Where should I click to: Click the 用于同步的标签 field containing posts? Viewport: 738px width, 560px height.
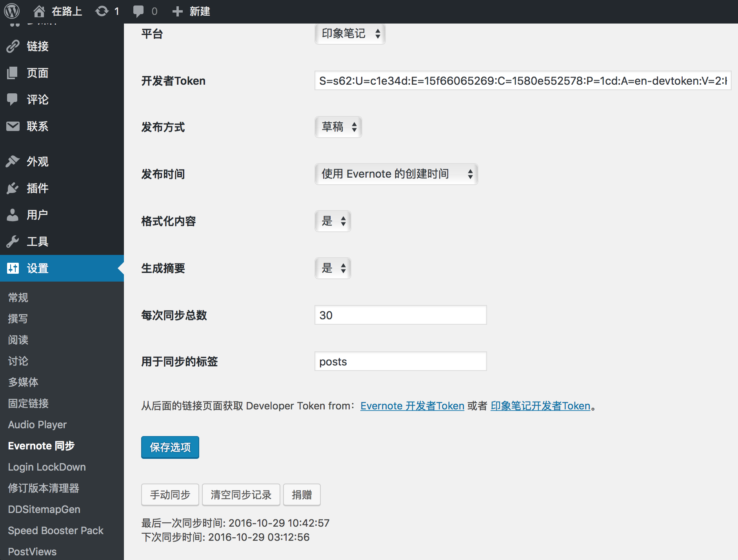pos(401,362)
